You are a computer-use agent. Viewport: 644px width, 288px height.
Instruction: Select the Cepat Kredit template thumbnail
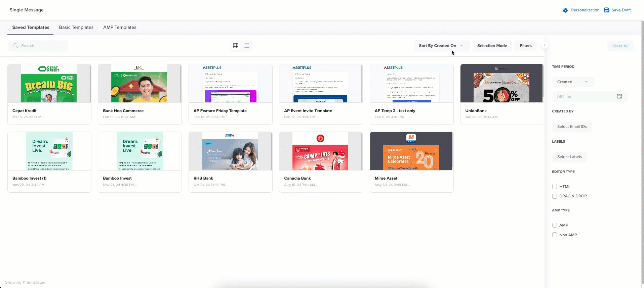pyautogui.click(x=49, y=83)
